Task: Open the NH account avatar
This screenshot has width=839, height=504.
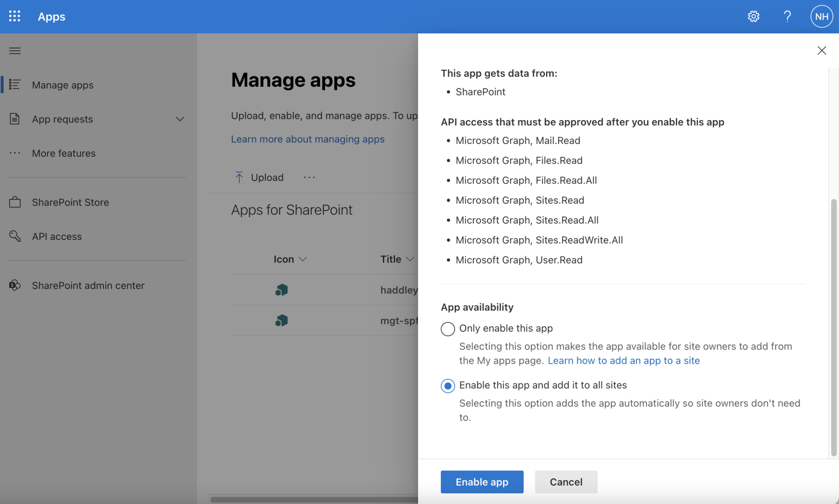Action: [x=821, y=16]
